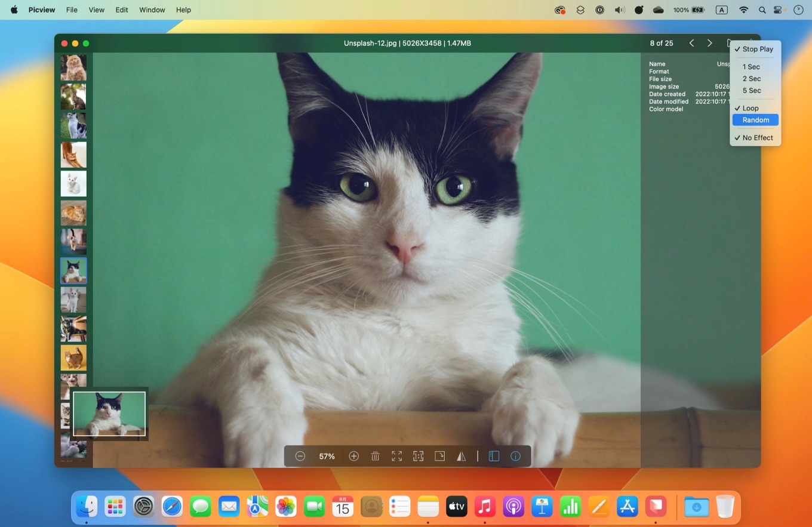The width and height of the screenshot is (812, 527).
Task: Open Apple TV from the Dock
Action: tap(456, 507)
